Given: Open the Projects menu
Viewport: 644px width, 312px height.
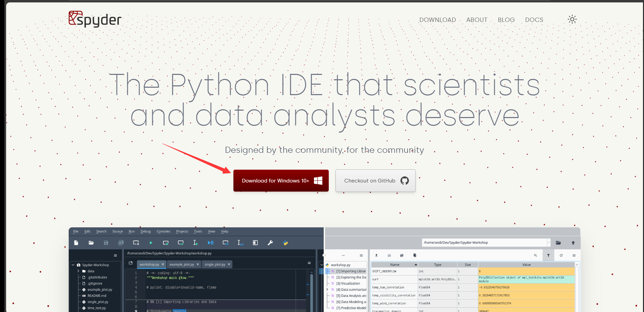Looking at the screenshot, I should [x=182, y=231].
